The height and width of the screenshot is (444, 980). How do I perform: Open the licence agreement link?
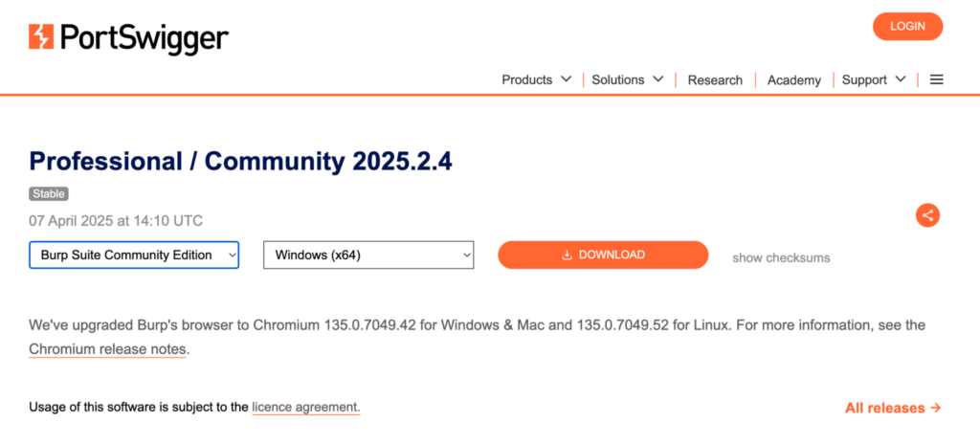click(306, 408)
